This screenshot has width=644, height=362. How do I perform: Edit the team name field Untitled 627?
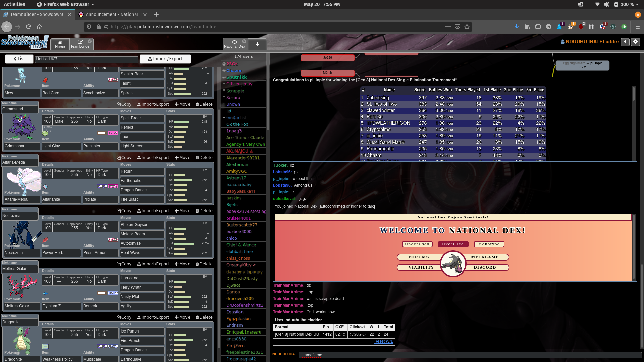click(x=86, y=59)
